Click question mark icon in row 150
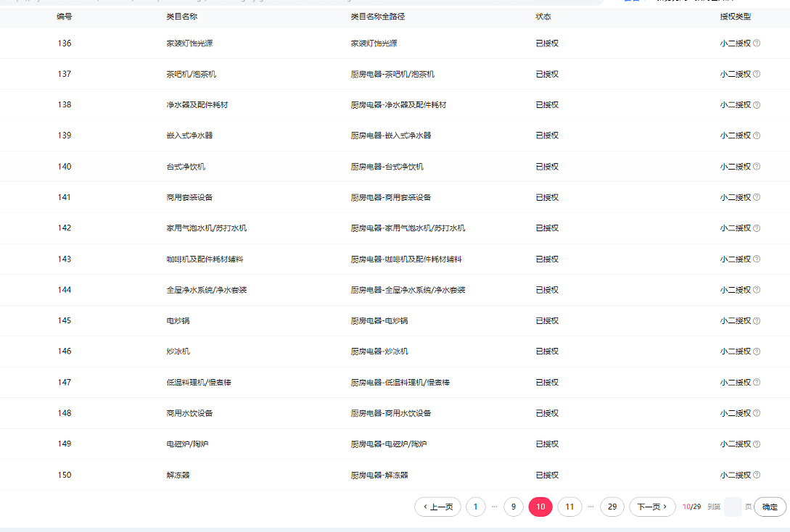 click(x=757, y=475)
